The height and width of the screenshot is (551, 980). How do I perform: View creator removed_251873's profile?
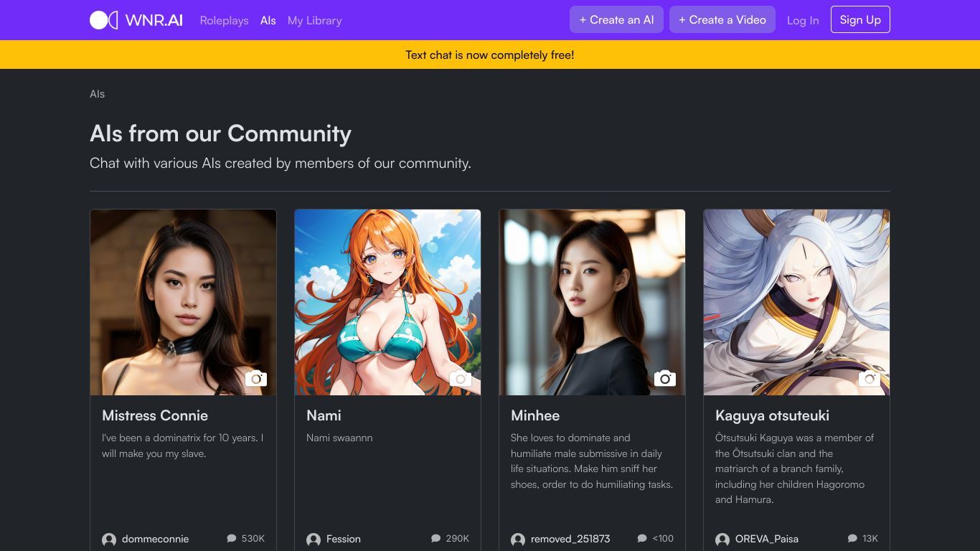pos(570,539)
